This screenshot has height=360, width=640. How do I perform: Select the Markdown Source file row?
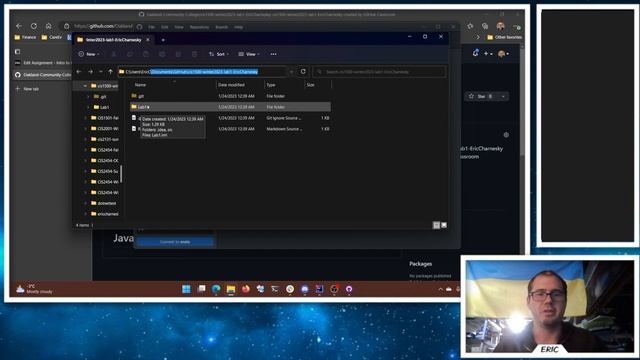pos(231,129)
